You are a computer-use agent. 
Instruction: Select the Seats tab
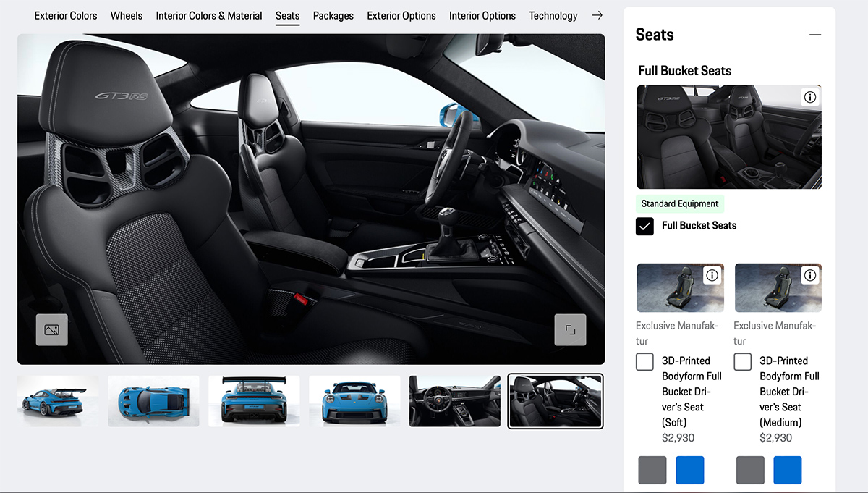tap(287, 15)
